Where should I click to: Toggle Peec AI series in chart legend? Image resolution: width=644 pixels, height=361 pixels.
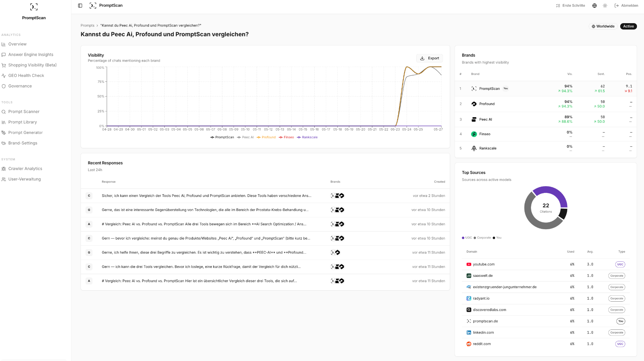click(x=245, y=137)
